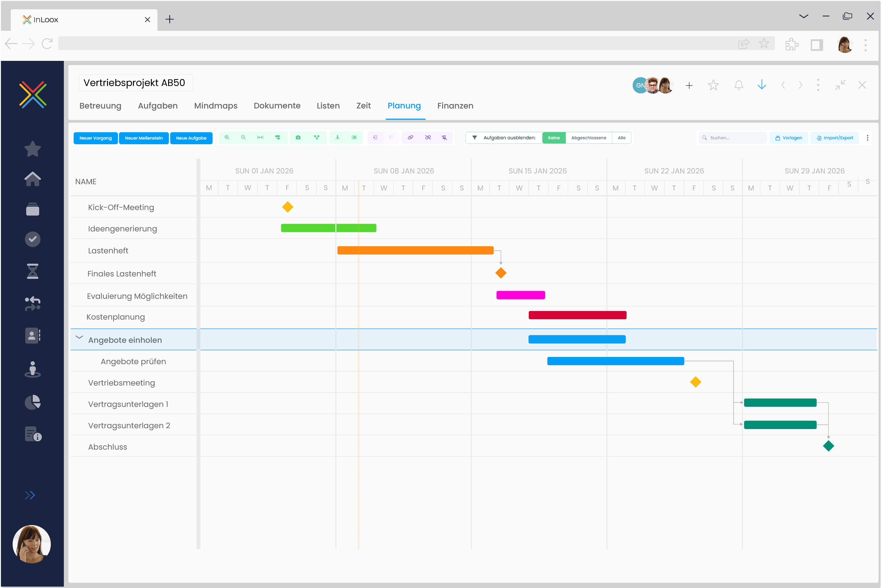
Task: Click the camera snapshot icon
Action: (x=298, y=138)
